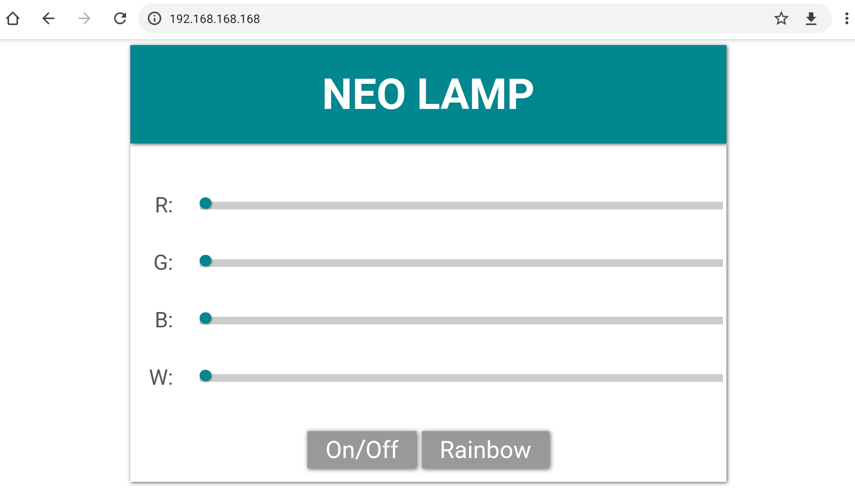Click the far end of blue slider track
The image size is (855, 504).
coord(720,321)
